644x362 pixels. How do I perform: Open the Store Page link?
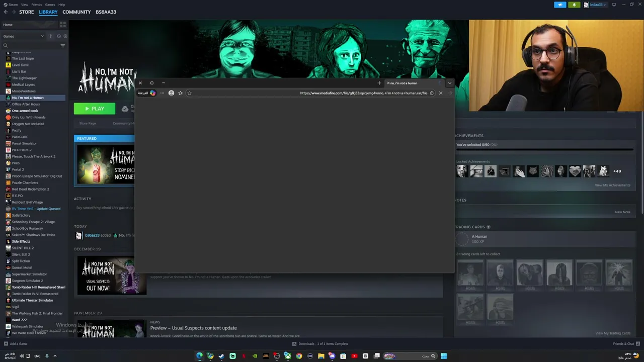(88, 123)
